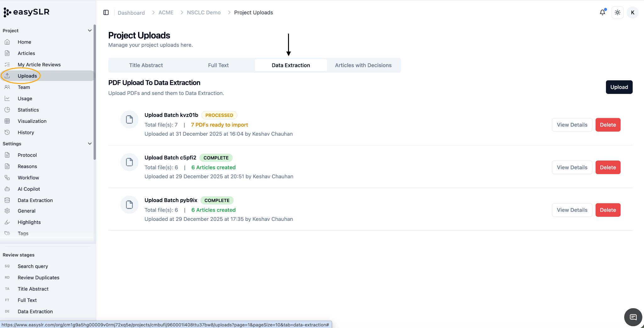
Task: Switch to the Title Abstract tab
Action: (x=146, y=65)
